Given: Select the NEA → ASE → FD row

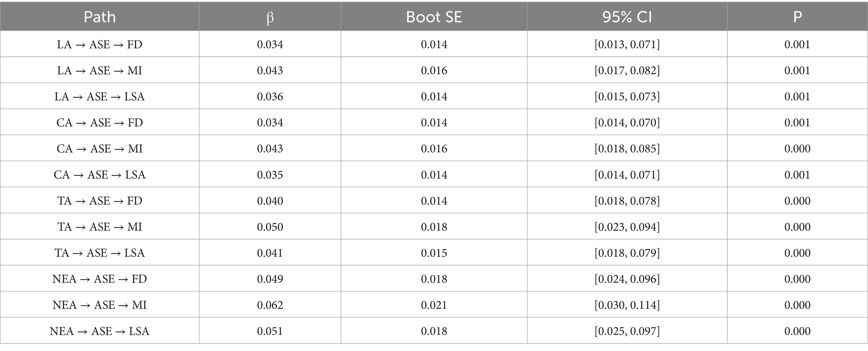Looking at the screenshot, I should pyautogui.click(x=434, y=278).
